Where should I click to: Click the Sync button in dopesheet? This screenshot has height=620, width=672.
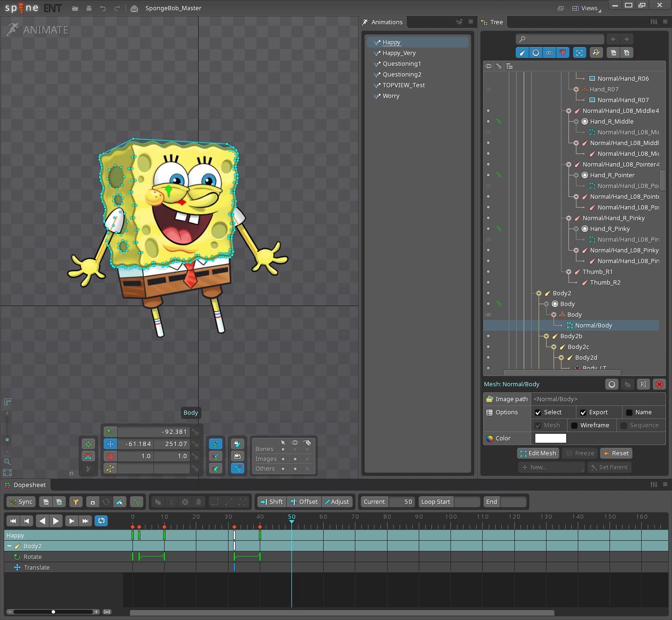click(21, 502)
